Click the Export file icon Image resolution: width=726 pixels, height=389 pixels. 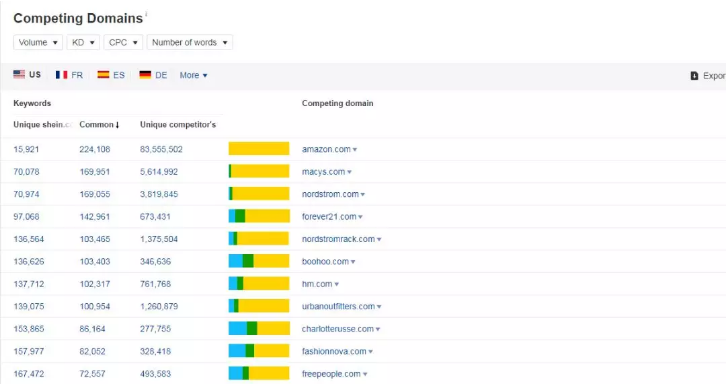pos(694,75)
